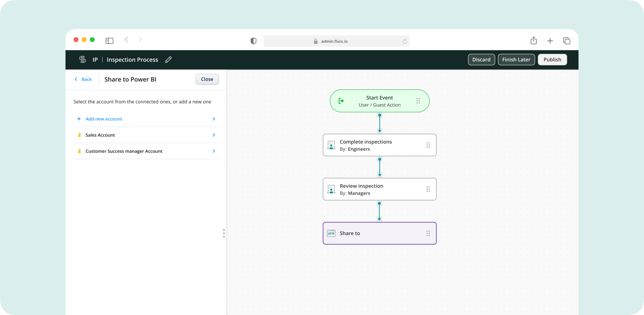Click the admin.fluix.io address bar
This screenshot has width=644, height=315.
coord(334,41)
